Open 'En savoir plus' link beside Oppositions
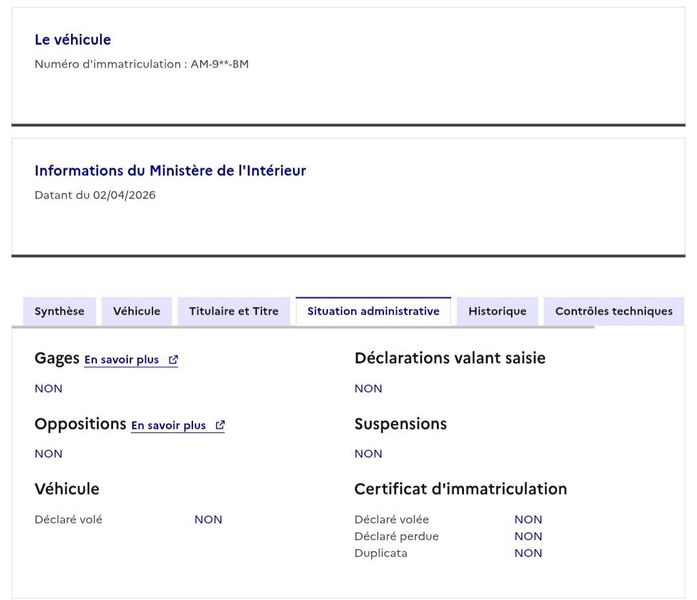 168,426
